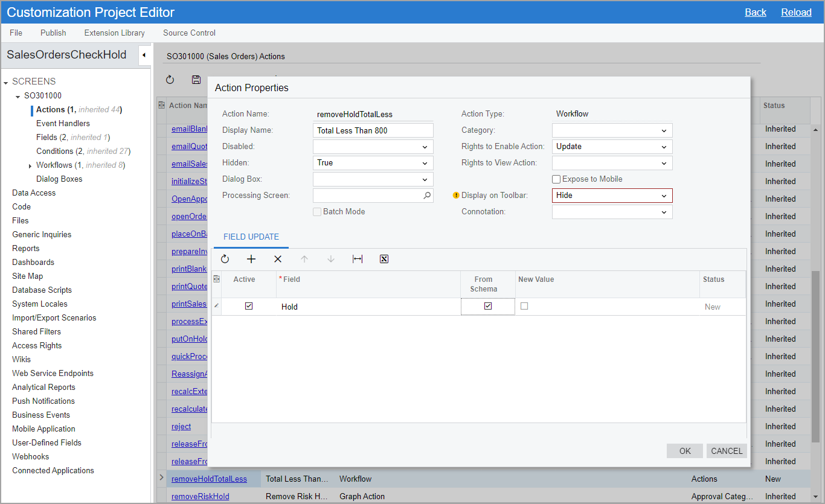Click the Display Name input field

tap(373, 130)
